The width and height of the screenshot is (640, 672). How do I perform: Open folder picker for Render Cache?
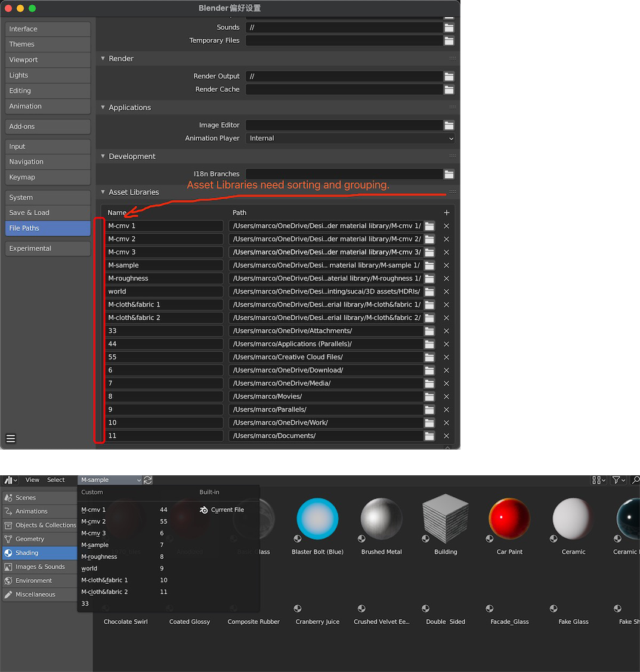(449, 89)
